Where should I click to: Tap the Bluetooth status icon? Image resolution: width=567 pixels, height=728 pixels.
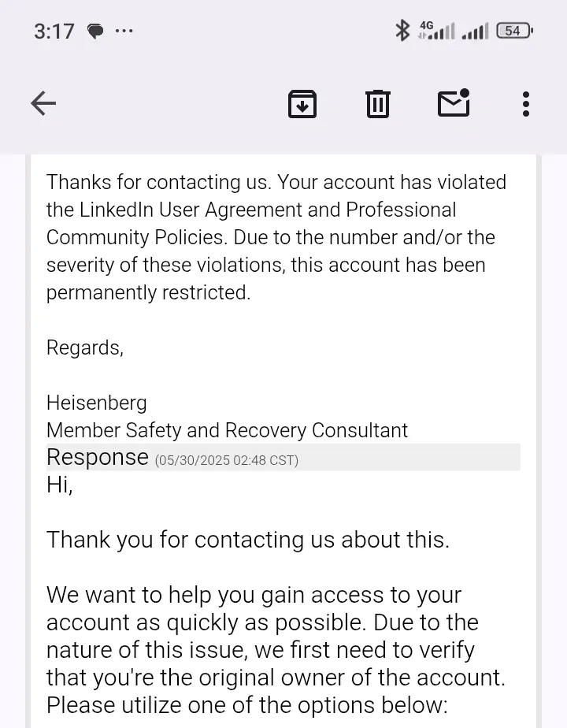[402, 31]
